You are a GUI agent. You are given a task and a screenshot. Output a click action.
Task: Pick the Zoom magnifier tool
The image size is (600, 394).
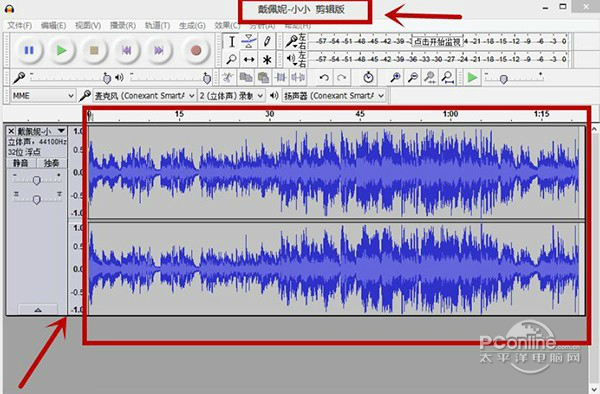pyautogui.click(x=232, y=59)
